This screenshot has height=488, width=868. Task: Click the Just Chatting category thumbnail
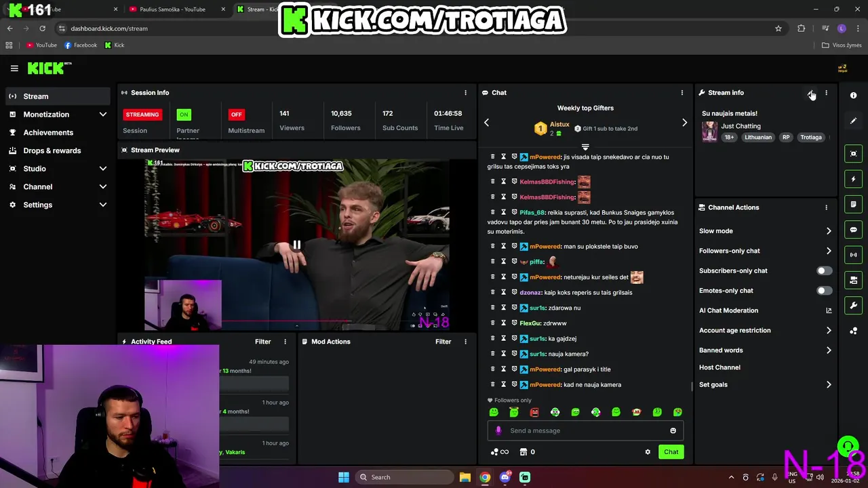pyautogui.click(x=709, y=131)
